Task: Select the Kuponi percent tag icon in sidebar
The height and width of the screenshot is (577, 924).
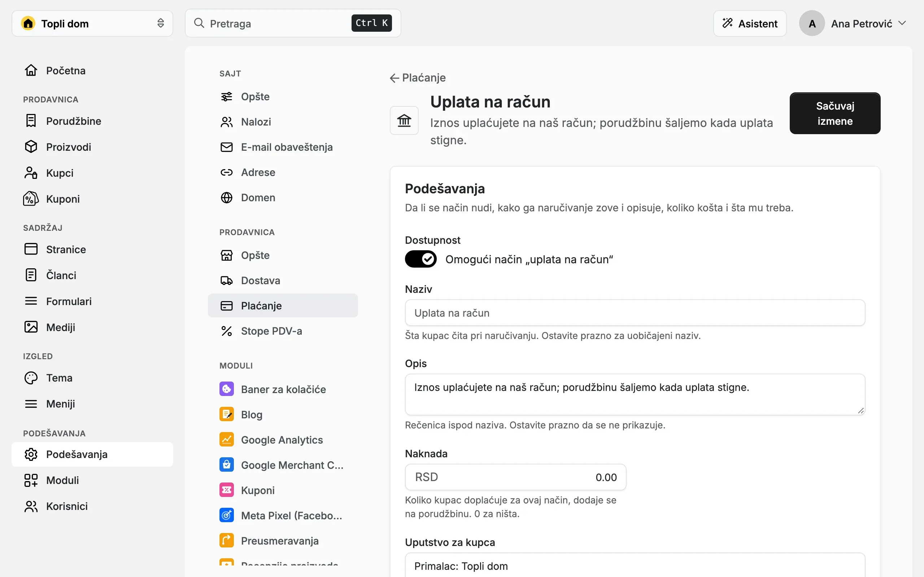Action: coord(31,199)
